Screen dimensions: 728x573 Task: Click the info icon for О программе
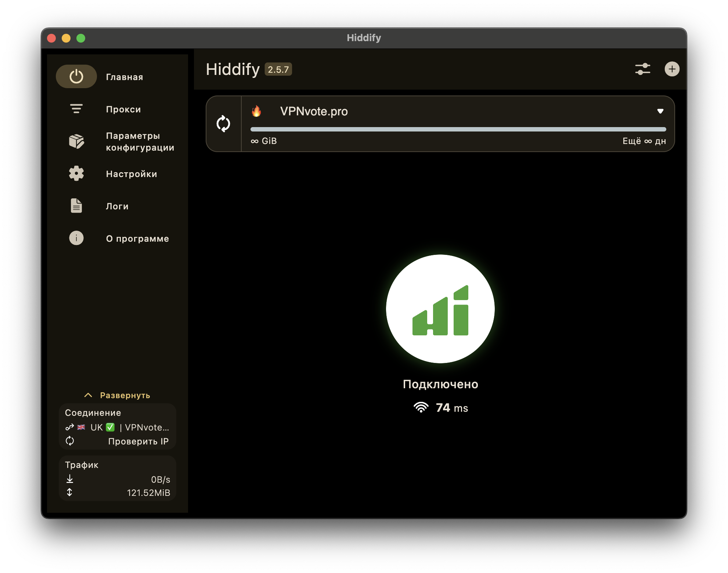click(x=76, y=238)
